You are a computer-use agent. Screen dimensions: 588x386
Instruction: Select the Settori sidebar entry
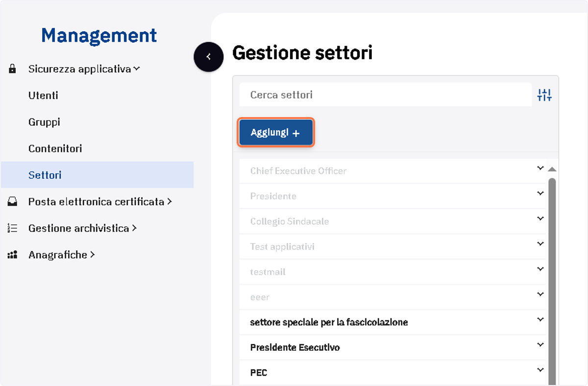click(x=97, y=175)
